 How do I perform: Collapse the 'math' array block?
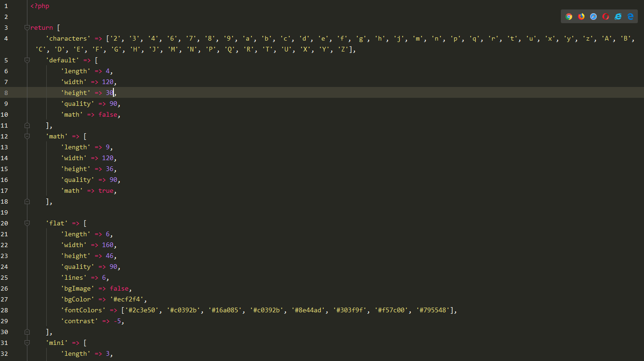click(27, 136)
